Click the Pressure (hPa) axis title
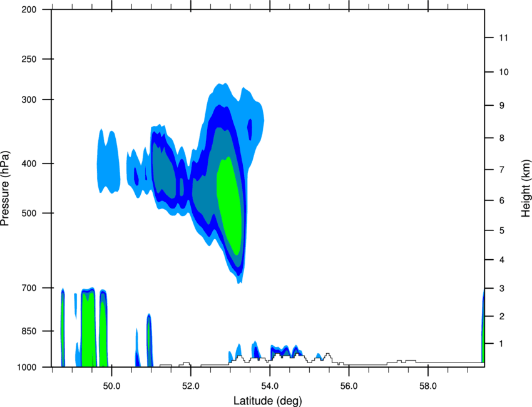This screenshot has width=532, height=407. [5, 188]
